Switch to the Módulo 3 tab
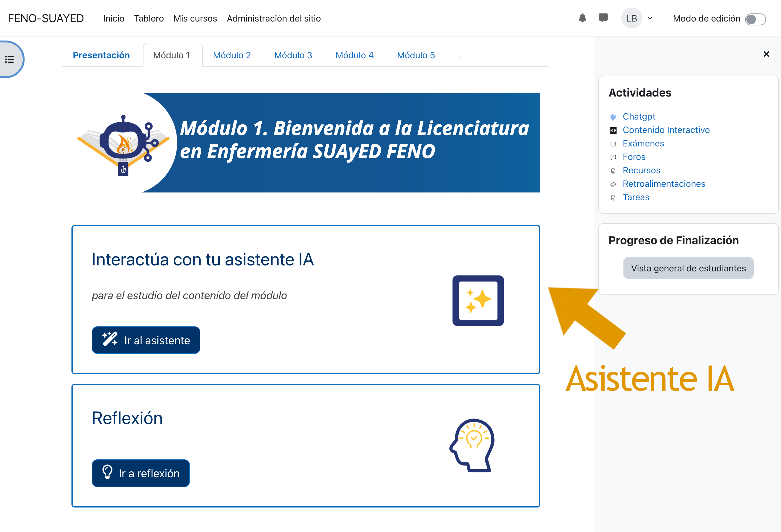This screenshot has width=781, height=532. (293, 55)
